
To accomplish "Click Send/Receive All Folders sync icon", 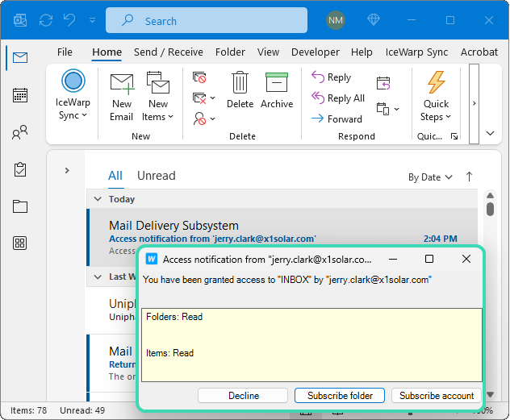I will tap(46, 20).
